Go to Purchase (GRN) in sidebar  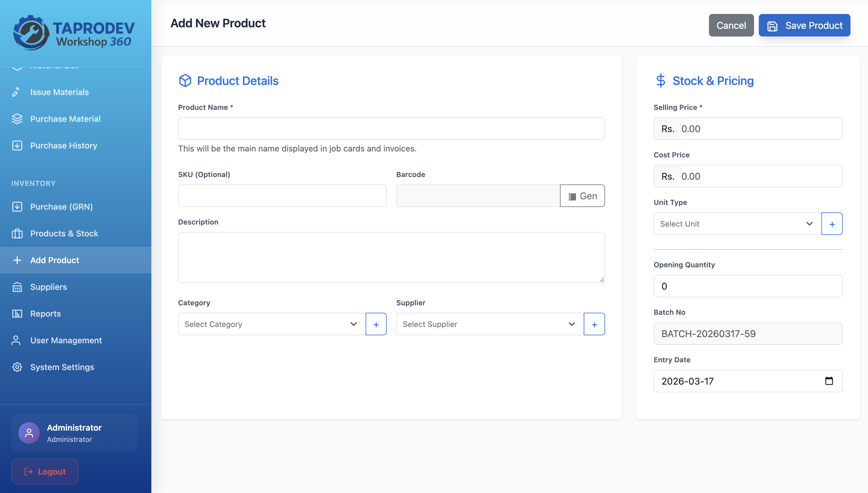61,206
